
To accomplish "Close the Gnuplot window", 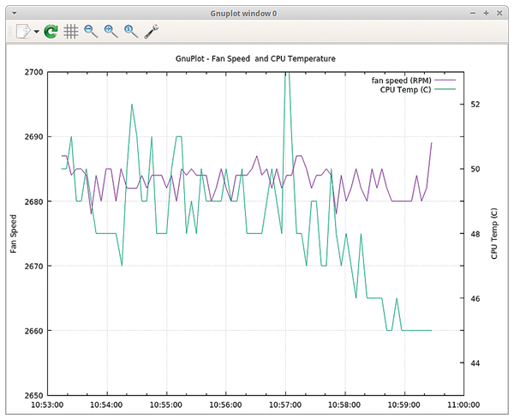I will pyautogui.click(x=499, y=13).
